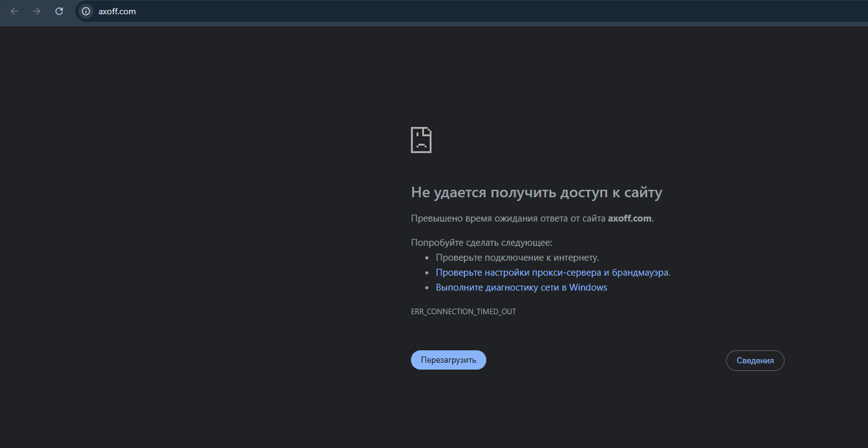
Task: Select the ERR_CONNECTION_TIMED_OUT error code text
Action: [x=463, y=311]
